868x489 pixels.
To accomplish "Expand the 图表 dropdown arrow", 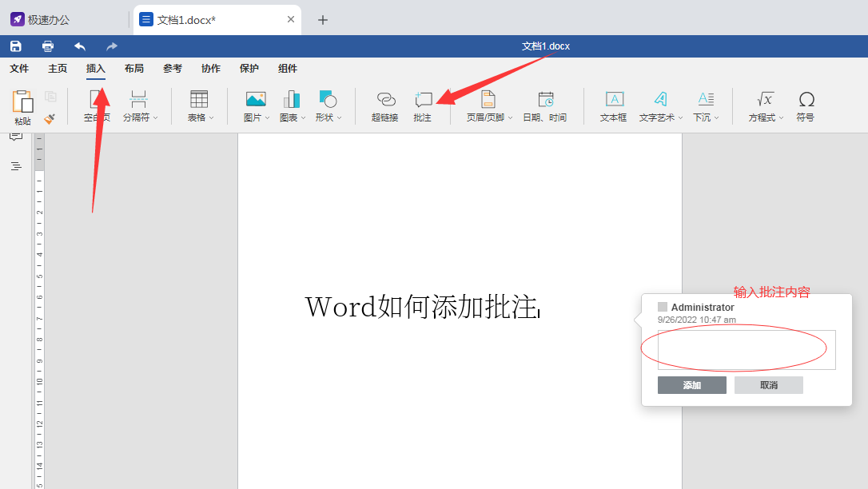I will [x=304, y=117].
